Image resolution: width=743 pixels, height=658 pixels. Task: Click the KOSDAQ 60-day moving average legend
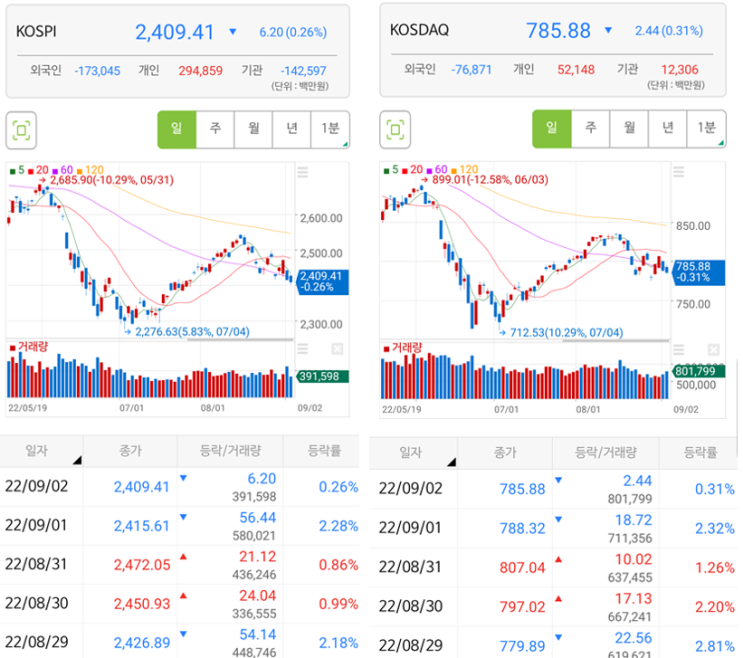coord(437,170)
